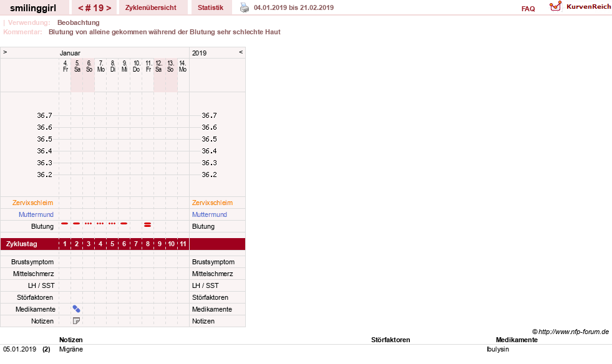Select cycle day 1 cell
Screen dimensions: 612x364
tap(65, 244)
